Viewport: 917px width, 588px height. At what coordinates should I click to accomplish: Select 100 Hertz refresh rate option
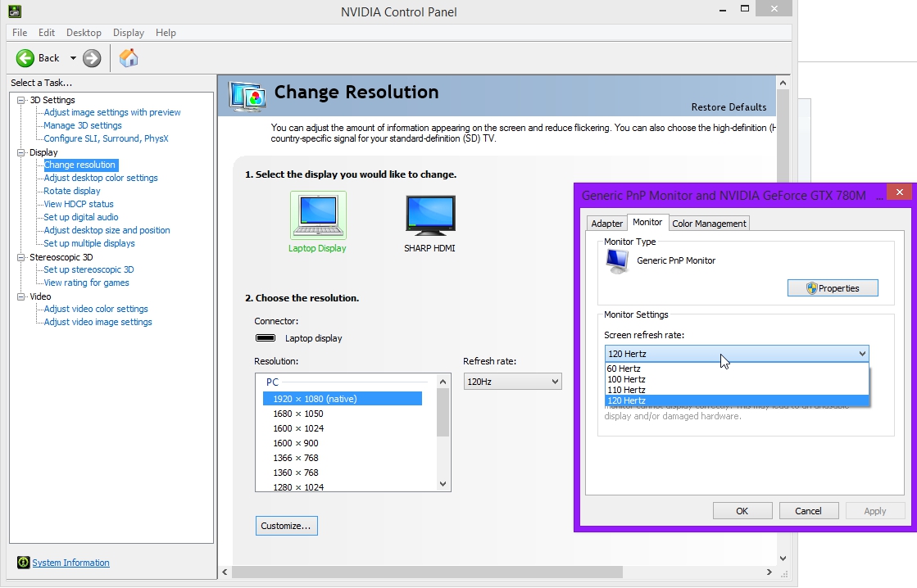(x=626, y=379)
